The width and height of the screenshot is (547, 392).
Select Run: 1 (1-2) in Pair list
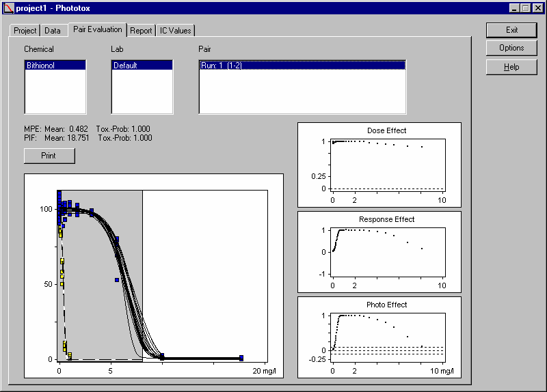302,66
